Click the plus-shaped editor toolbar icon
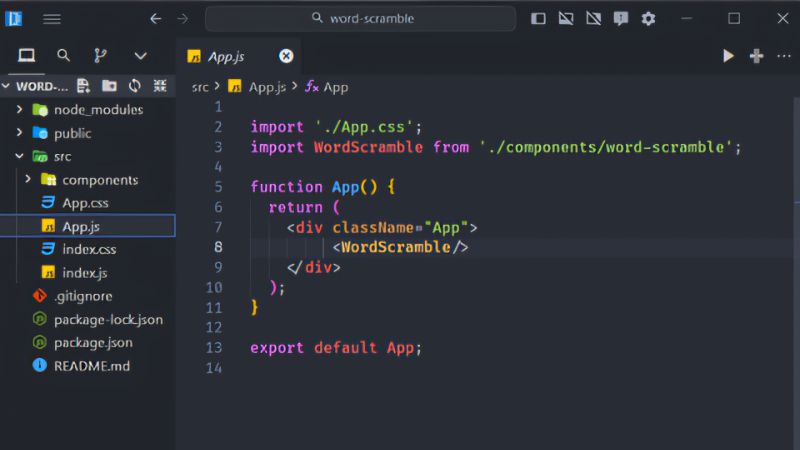Screen dimensions: 800x450 (x=757, y=56)
